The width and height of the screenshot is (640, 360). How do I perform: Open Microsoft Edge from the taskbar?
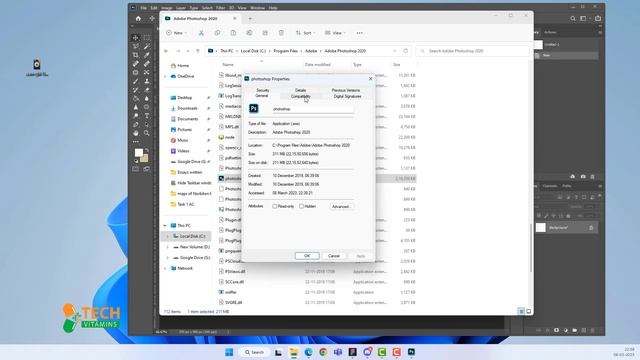click(309, 352)
